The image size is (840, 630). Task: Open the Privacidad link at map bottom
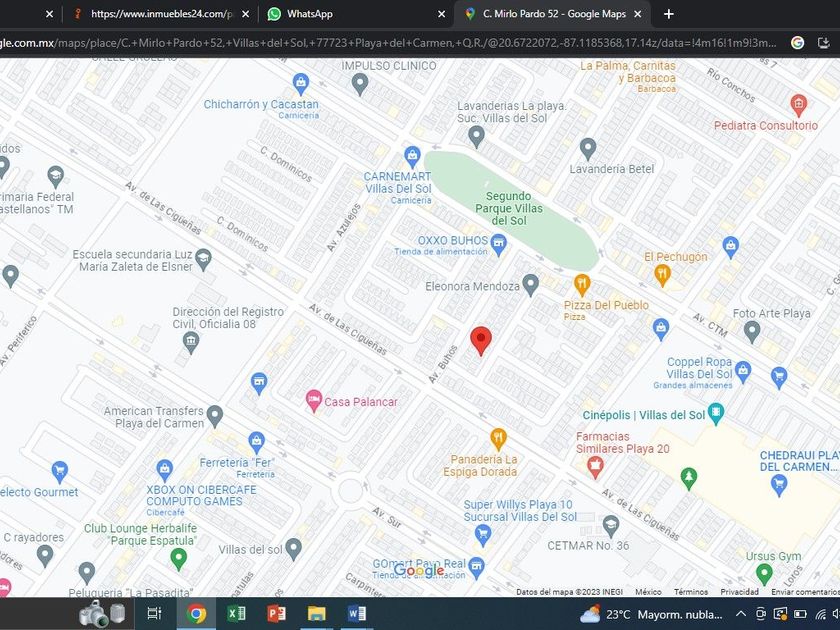pos(739,592)
